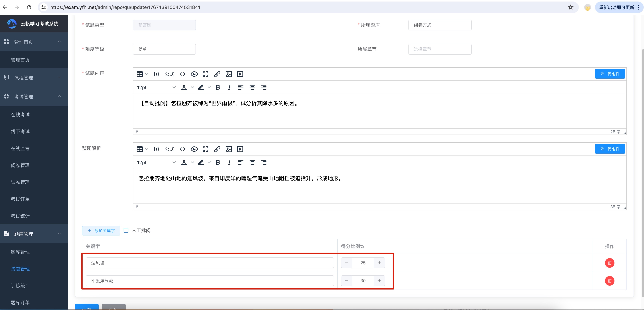Upload attachment for question content 传附件

tap(610, 74)
